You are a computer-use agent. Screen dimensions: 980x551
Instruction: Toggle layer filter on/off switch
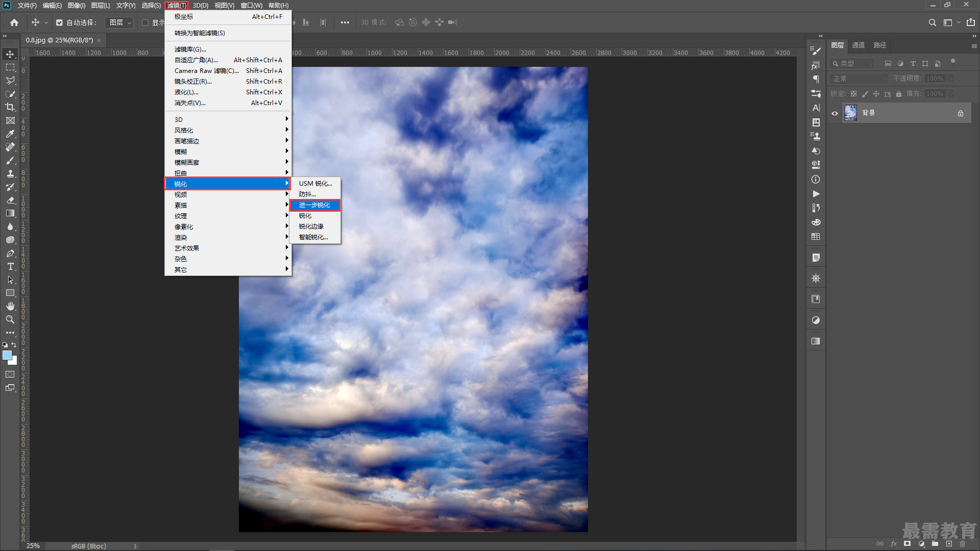click(952, 62)
